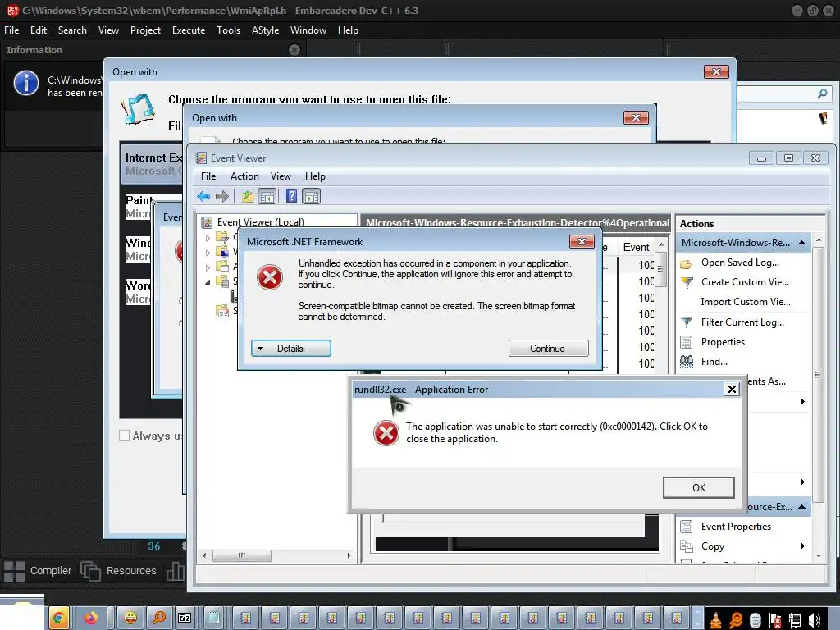This screenshot has width=840, height=630.
Task: Click the Copy action icon
Action: 687,546
